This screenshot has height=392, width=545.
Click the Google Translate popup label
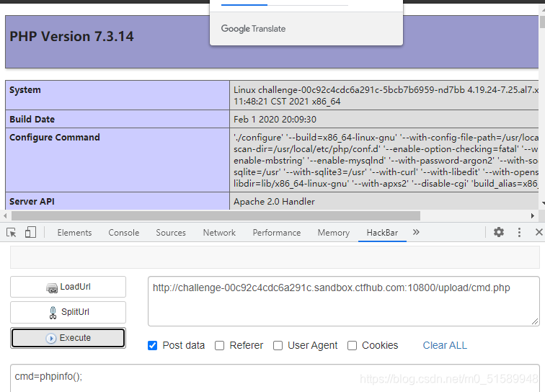(253, 29)
